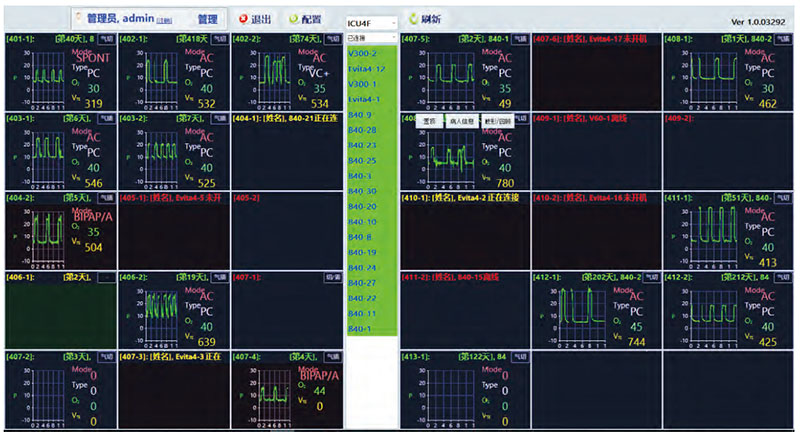Select 840-10 in the device list
Viewport: 800px width, 438px height.
[x=362, y=222]
